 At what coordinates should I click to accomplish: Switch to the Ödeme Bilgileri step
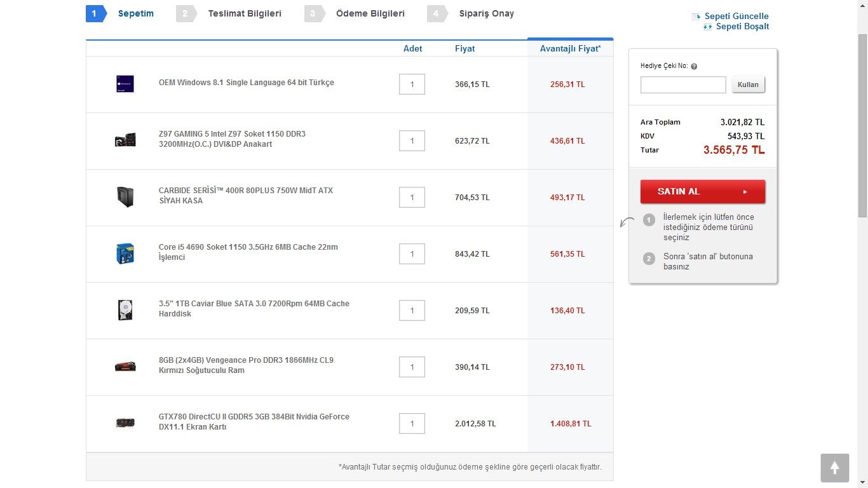click(x=370, y=13)
